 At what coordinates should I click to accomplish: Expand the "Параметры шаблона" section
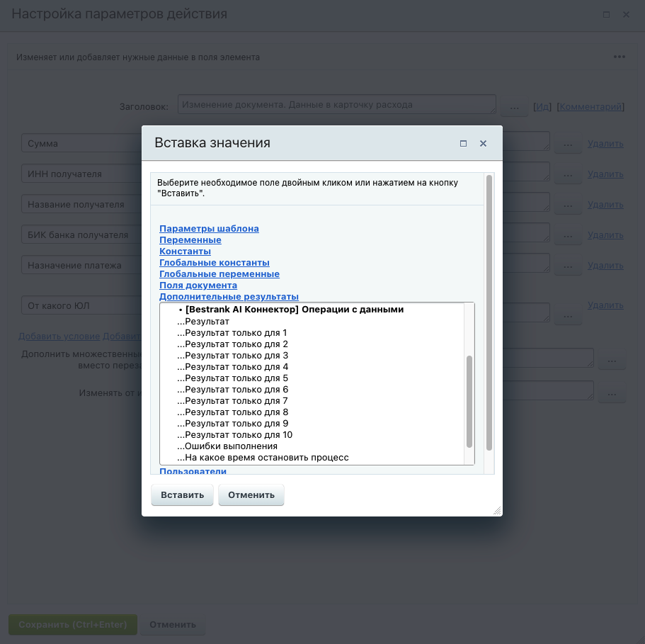[209, 229]
